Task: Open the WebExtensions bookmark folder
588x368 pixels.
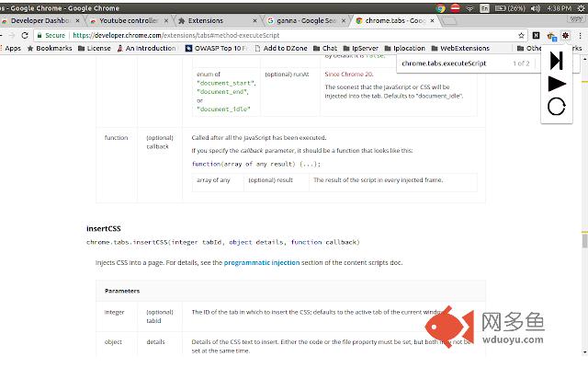Action: click(460, 48)
